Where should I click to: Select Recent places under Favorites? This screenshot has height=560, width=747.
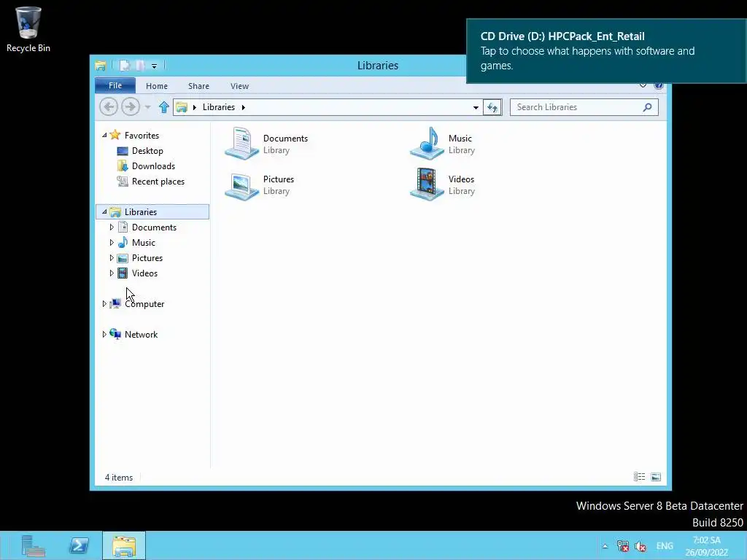pos(158,182)
